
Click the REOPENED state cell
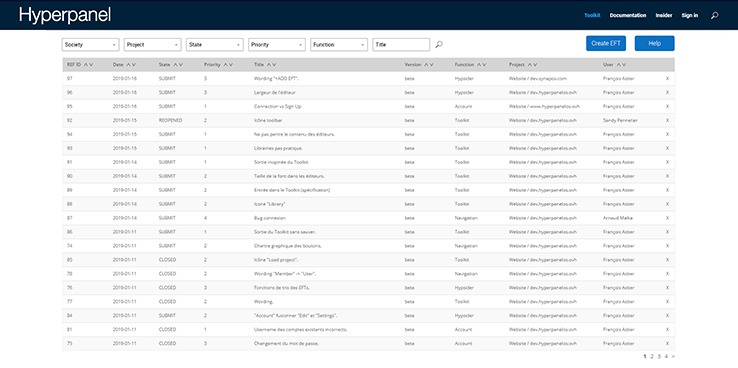(x=170, y=120)
